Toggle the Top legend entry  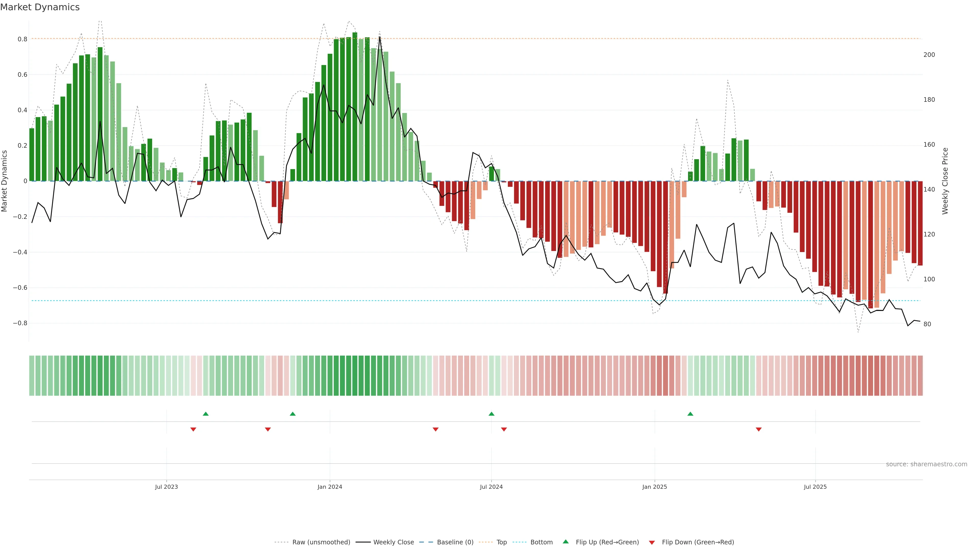[501, 542]
